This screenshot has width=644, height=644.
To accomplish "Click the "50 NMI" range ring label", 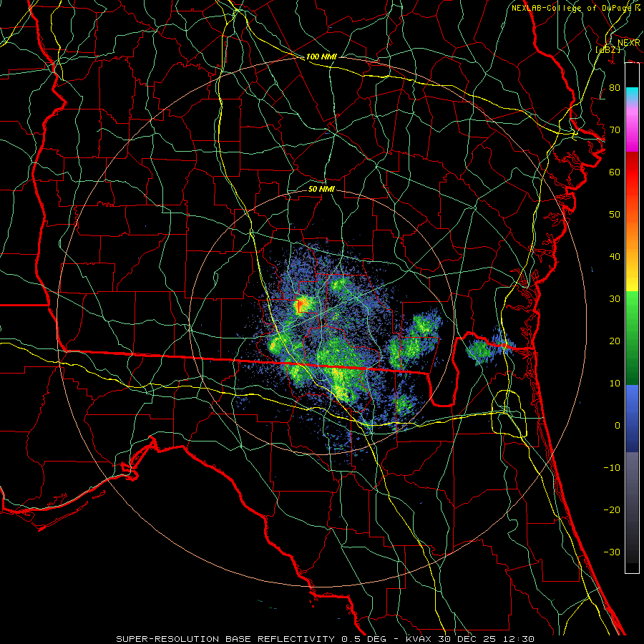I will [321, 189].
